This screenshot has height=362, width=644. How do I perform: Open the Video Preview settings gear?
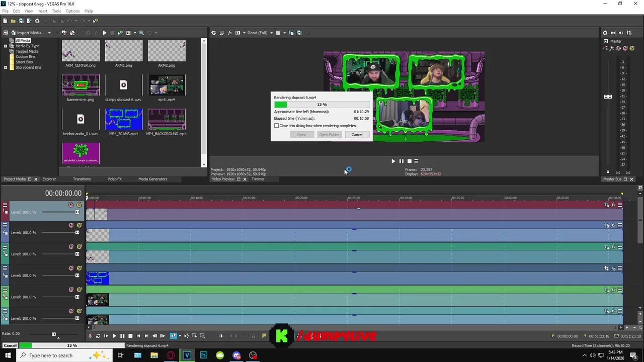[x=213, y=33]
